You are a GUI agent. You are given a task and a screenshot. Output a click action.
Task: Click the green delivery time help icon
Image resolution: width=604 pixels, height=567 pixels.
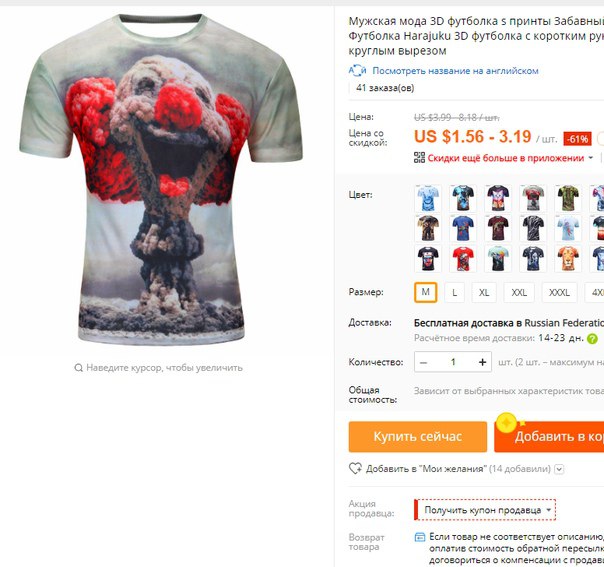pyautogui.click(x=592, y=339)
